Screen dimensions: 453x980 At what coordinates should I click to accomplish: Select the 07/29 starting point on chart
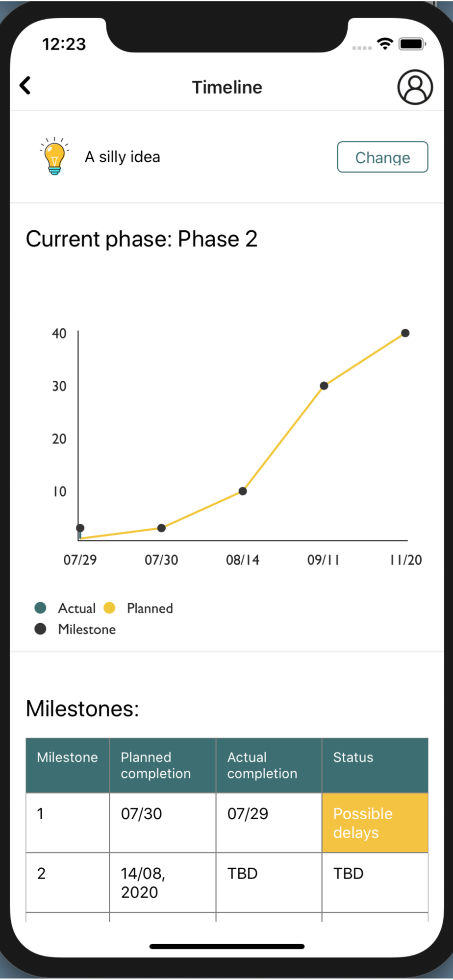coord(80,528)
